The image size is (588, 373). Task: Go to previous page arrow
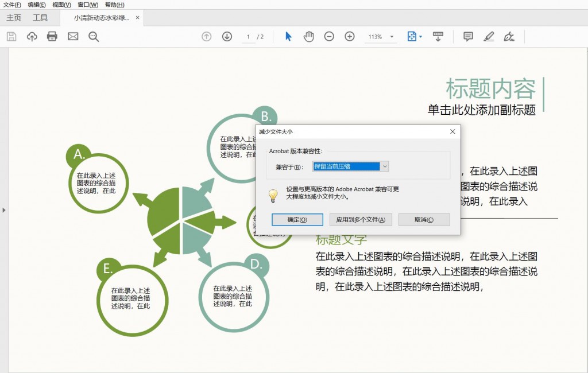click(207, 36)
